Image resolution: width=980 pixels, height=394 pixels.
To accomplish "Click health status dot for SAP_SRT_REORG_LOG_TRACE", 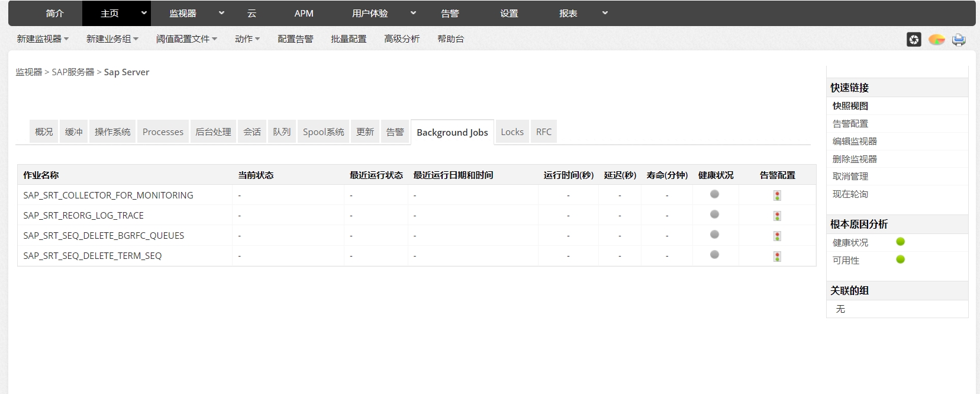I will point(714,214).
